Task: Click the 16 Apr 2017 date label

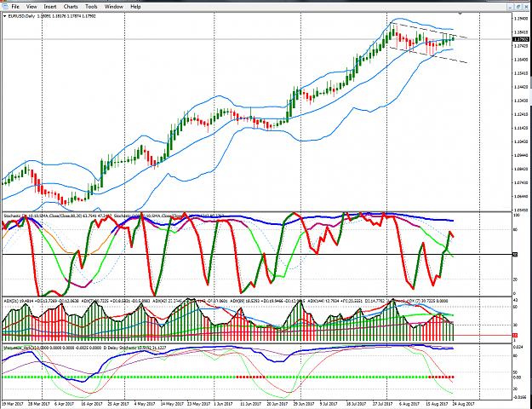Action: point(92,404)
